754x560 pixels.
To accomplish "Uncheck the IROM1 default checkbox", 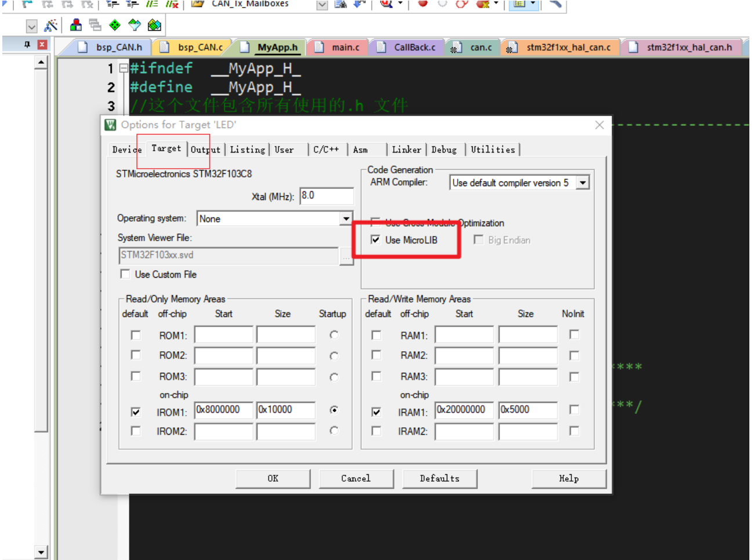I will (136, 412).
